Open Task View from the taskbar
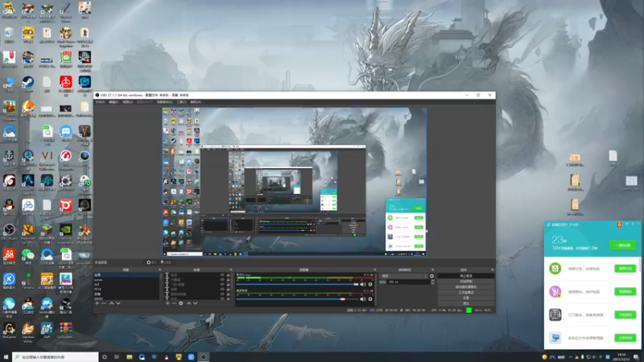The image size is (644, 362). tap(117, 356)
